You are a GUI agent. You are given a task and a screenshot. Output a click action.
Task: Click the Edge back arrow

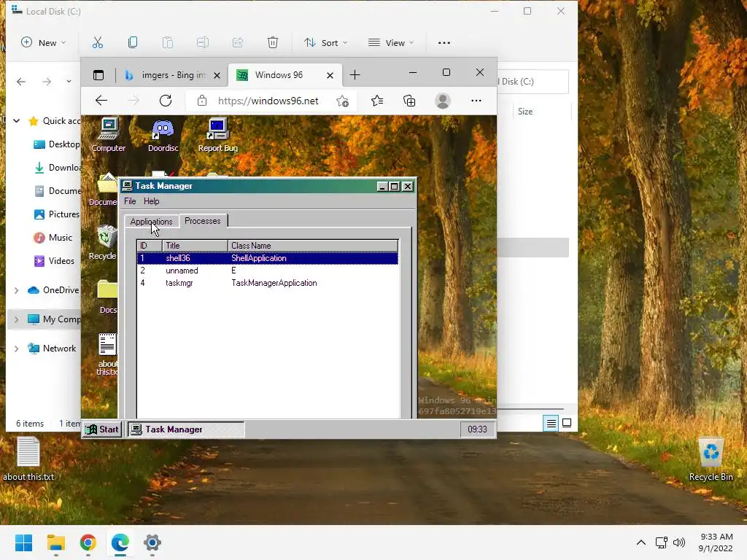101,101
